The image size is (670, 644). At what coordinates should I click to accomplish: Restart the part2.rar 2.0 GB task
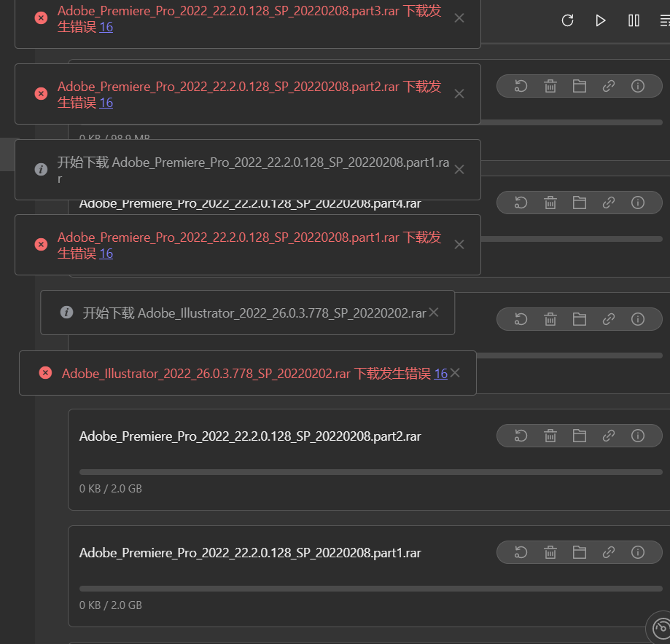click(x=521, y=436)
